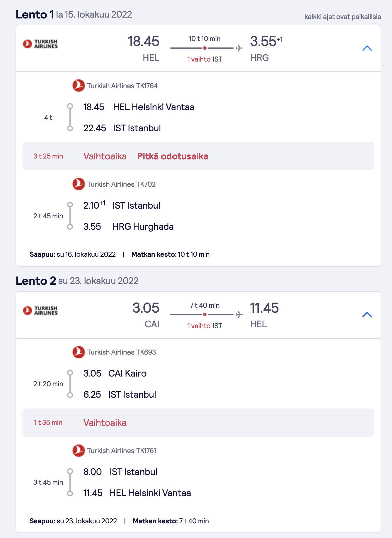The height and width of the screenshot is (538, 392).
Task: Click the Turkish Airlines logo in Lento 2 header
Action: point(40,310)
